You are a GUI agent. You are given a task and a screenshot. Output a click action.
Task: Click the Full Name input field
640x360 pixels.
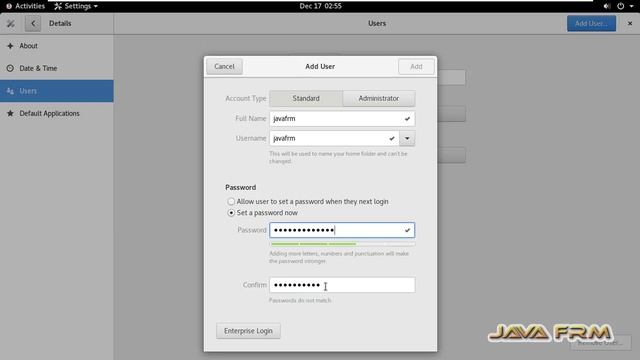pyautogui.click(x=342, y=119)
